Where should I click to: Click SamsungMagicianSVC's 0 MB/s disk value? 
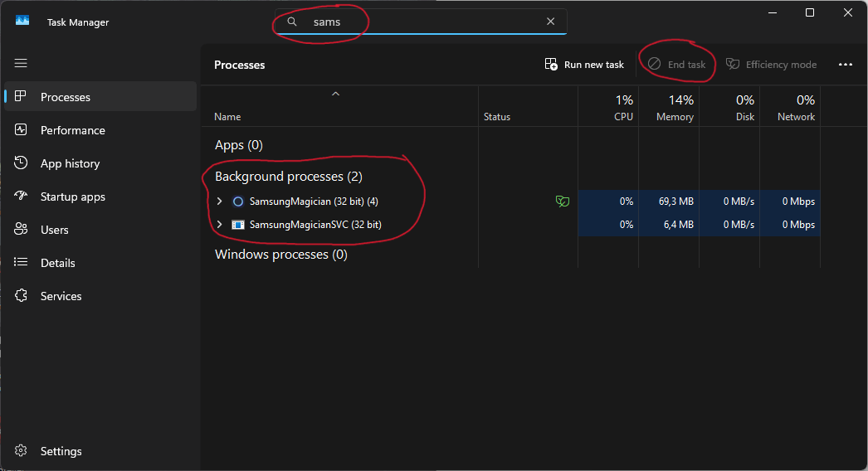739,225
